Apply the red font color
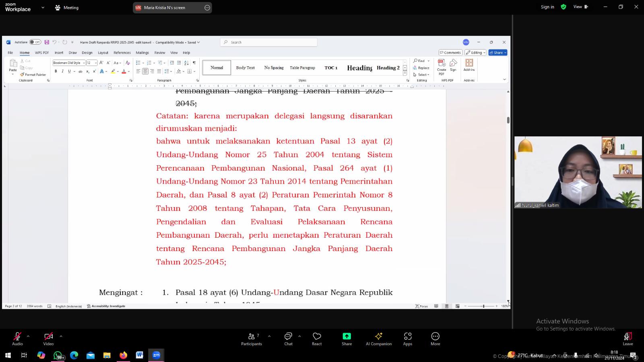Viewport: 644px width, 362px height. [124, 71]
